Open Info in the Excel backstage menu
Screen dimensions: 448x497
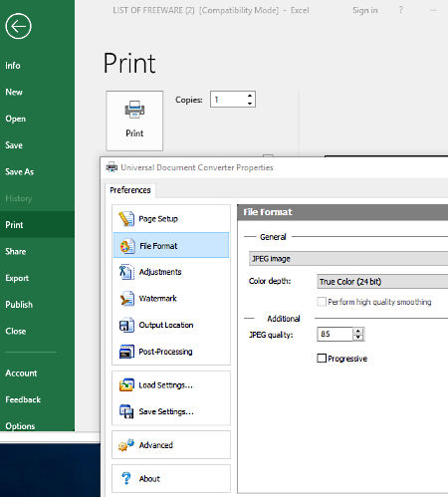click(37, 66)
